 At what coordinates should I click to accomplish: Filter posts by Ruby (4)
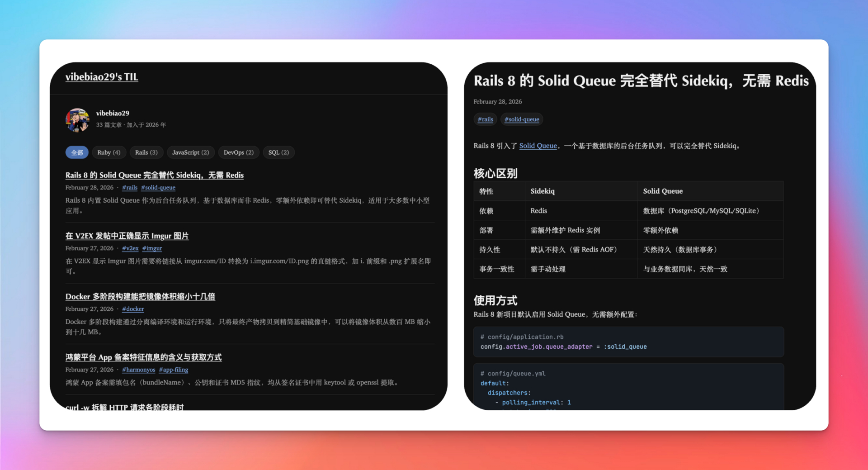[x=108, y=152]
